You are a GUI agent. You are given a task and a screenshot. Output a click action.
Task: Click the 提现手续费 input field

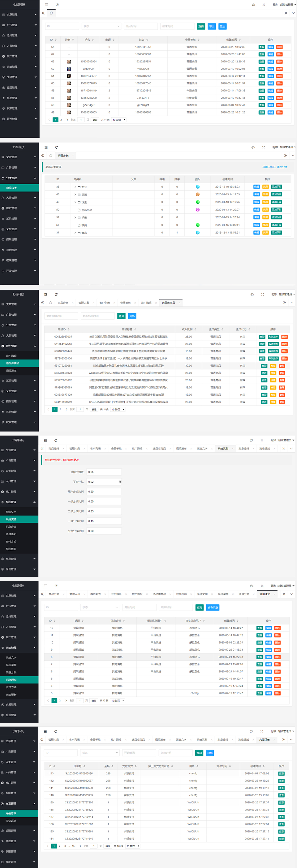(104, 472)
